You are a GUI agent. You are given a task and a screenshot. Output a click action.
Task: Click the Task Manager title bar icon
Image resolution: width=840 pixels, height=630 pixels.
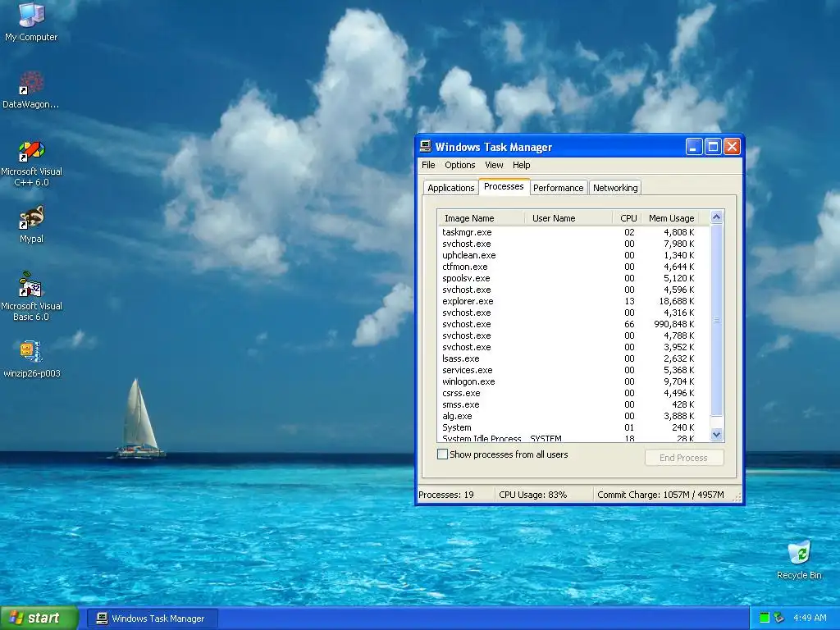(x=426, y=146)
